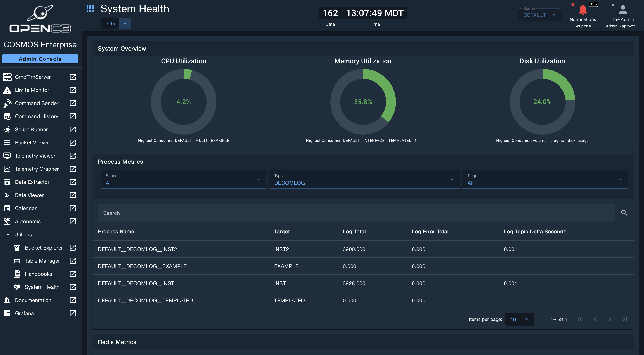Open Calendar in a new tab
644x355 pixels.
point(73,208)
